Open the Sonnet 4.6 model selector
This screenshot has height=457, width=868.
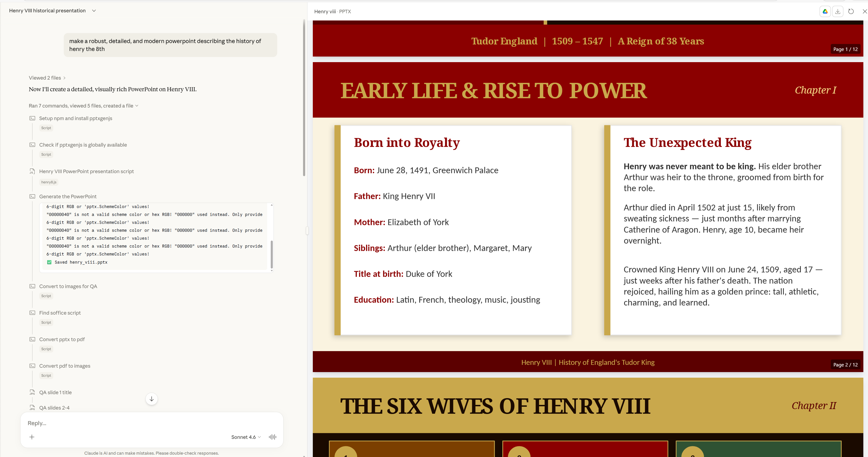(246, 437)
